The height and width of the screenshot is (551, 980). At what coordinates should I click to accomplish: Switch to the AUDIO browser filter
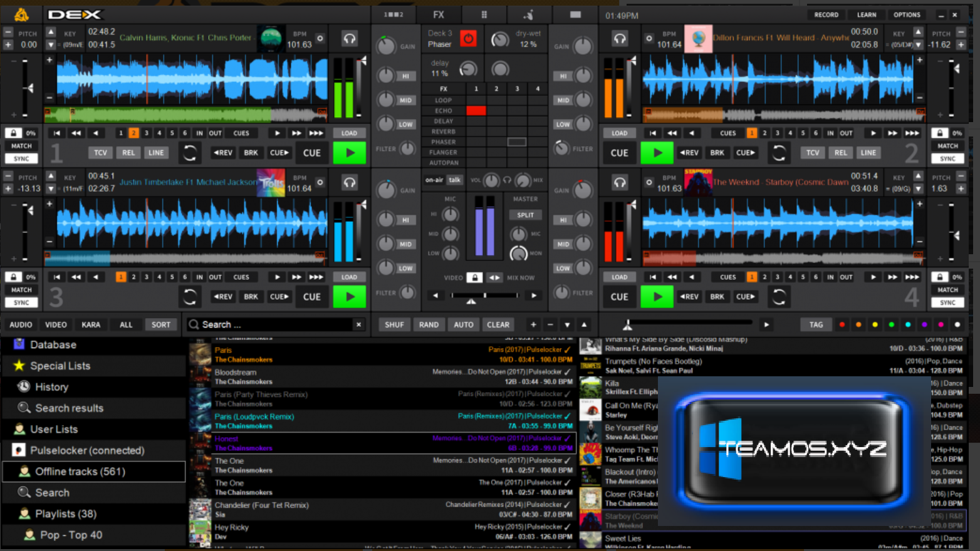[21, 325]
